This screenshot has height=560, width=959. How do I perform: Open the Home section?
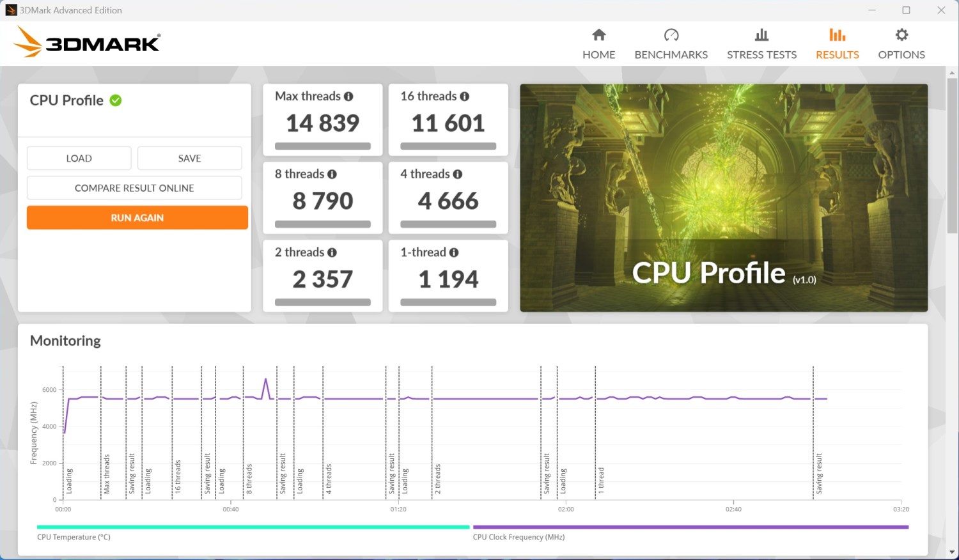click(x=598, y=44)
